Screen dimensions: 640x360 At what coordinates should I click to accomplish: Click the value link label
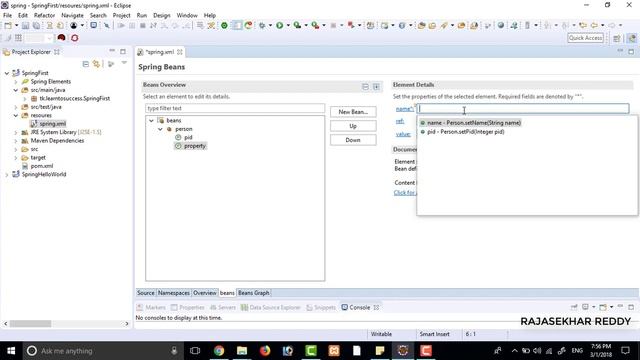[403, 134]
